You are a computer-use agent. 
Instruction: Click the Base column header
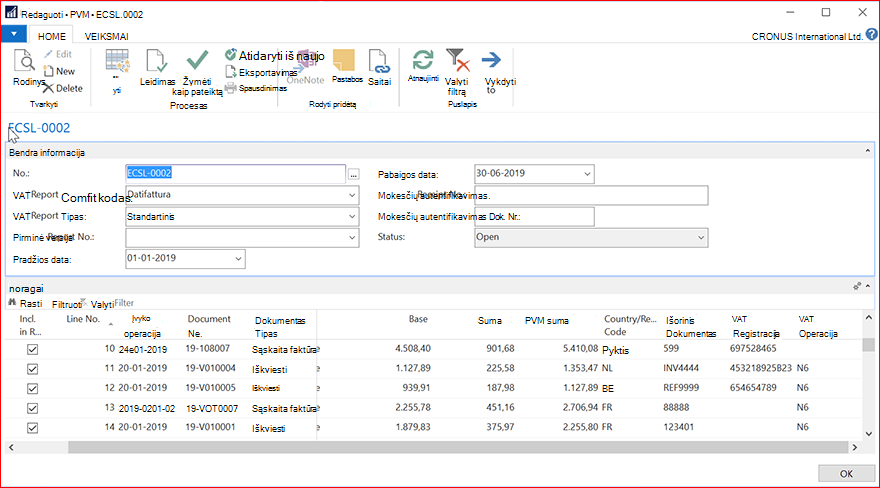(418, 319)
